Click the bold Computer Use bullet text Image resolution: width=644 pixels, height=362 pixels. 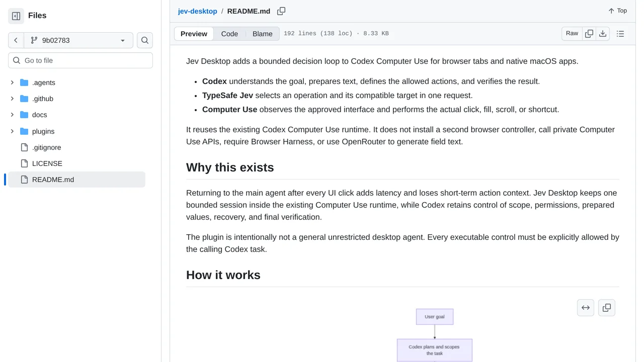pos(229,109)
